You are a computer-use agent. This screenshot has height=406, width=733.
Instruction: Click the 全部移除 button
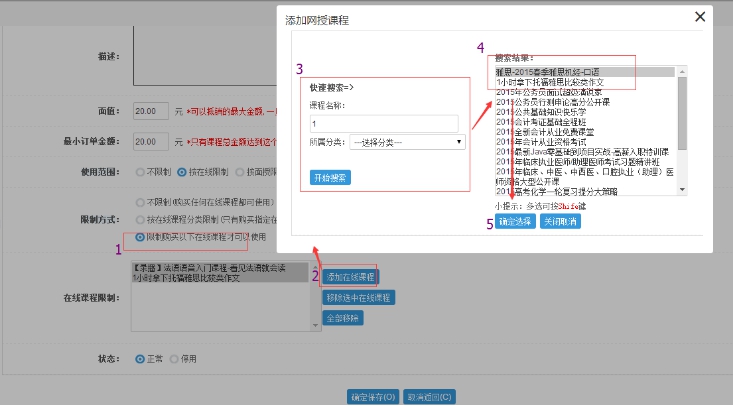[342, 318]
